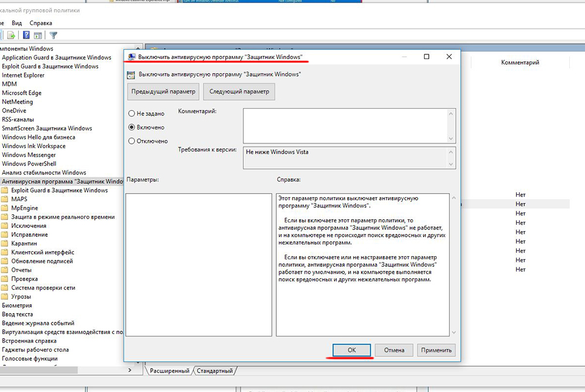Select "Защита в режиме реального времени" tree item

pos(63,217)
